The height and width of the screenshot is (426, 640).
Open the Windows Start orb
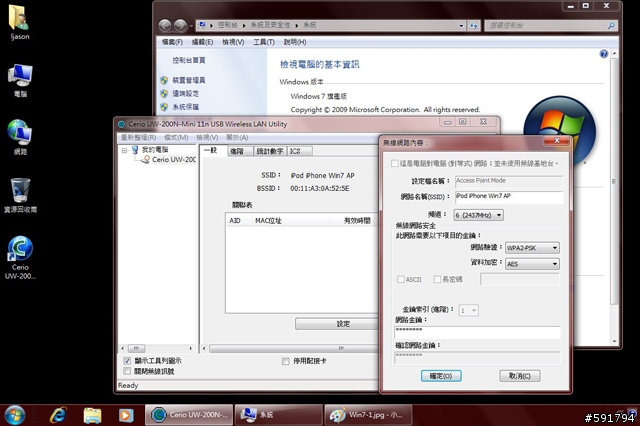[x=15, y=415]
